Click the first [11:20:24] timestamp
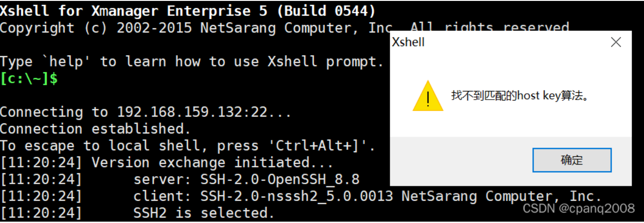The height and width of the screenshot is (223, 644). (41, 163)
